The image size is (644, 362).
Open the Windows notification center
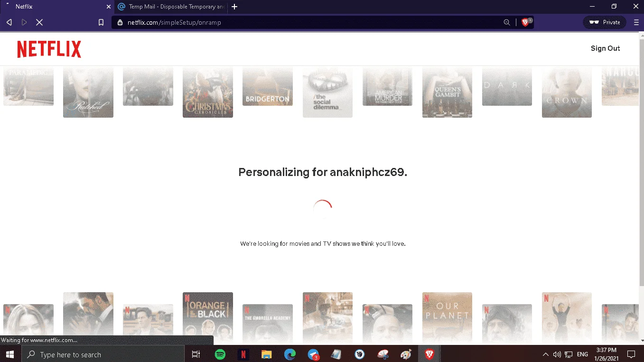tap(631, 354)
